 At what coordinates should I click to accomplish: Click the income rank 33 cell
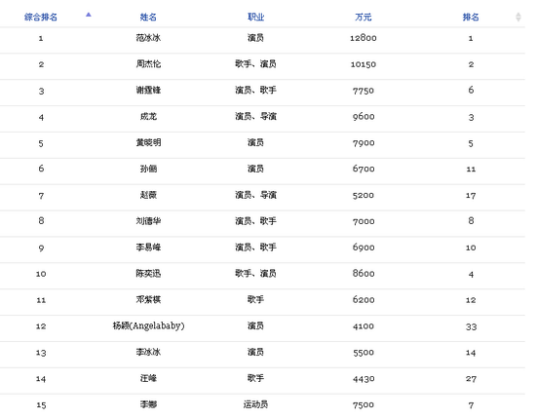click(471, 327)
